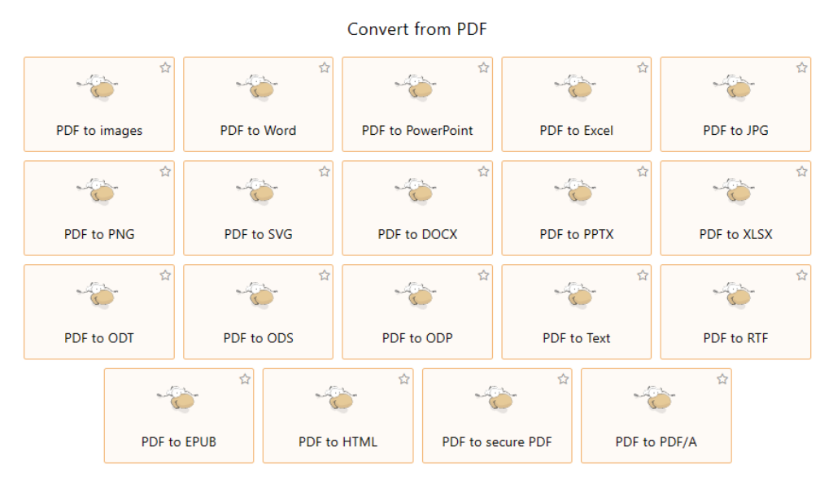Click the squirrel icon above PDF to ODP
Viewport: 833px width, 504px height.
[416, 295]
